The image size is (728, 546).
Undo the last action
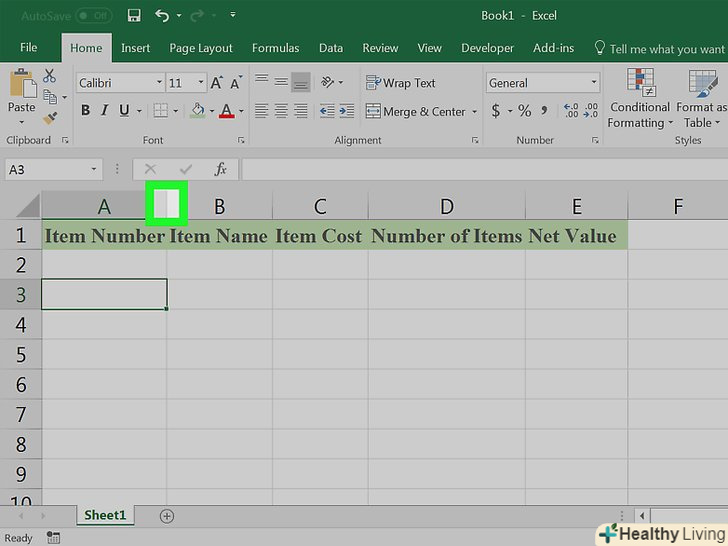coord(162,16)
